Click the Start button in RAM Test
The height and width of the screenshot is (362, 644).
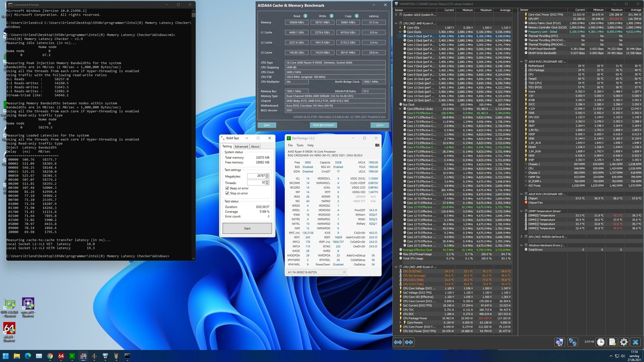247,228
